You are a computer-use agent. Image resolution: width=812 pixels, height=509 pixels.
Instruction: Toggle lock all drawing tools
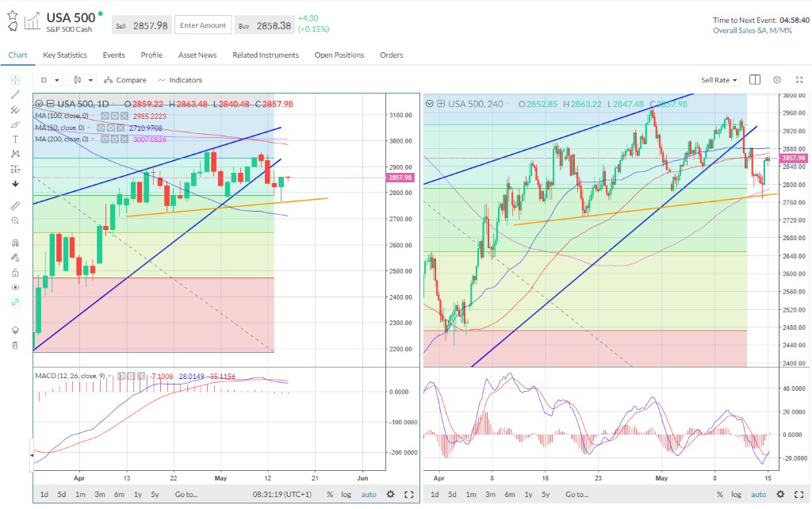15,273
